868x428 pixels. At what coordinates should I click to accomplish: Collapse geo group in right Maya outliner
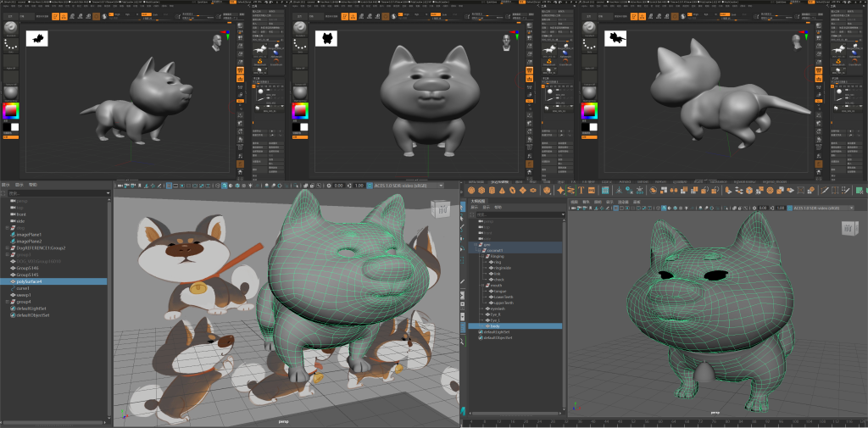[475, 245]
